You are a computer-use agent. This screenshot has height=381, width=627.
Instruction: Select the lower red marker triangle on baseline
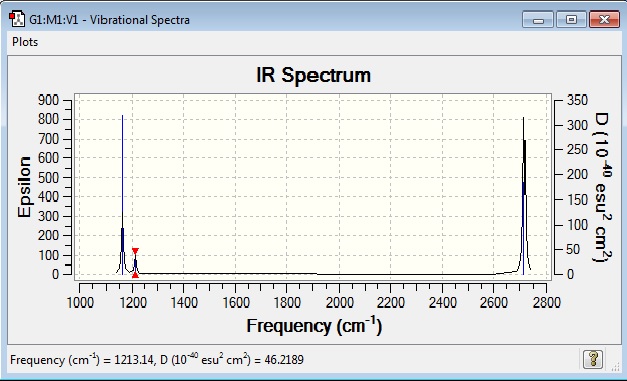[x=135, y=275]
